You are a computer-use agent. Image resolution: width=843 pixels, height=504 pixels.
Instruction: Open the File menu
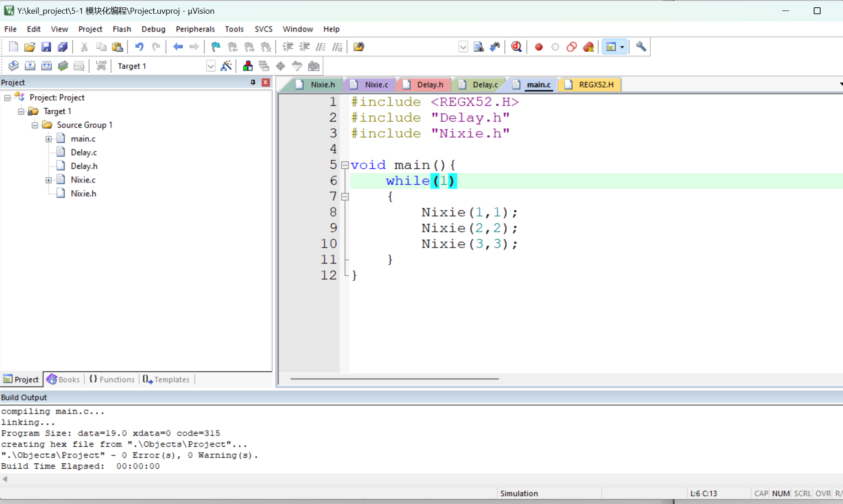click(x=11, y=29)
